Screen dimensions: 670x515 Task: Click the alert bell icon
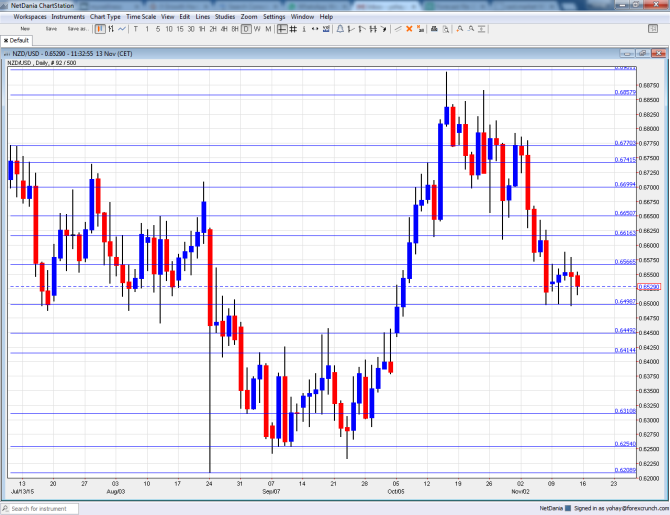click(340, 29)
